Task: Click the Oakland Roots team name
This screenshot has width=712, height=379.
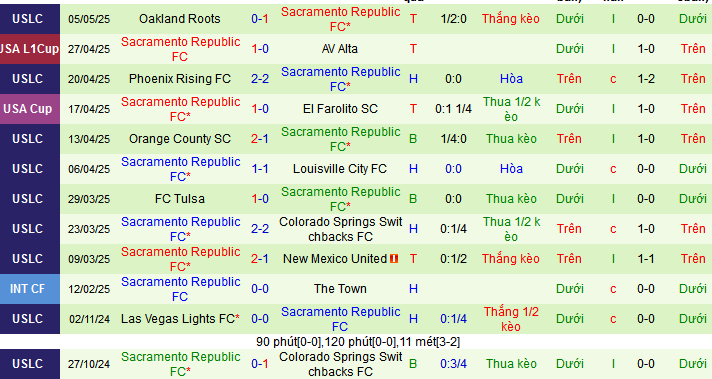Action: click(x=180, y=19)
